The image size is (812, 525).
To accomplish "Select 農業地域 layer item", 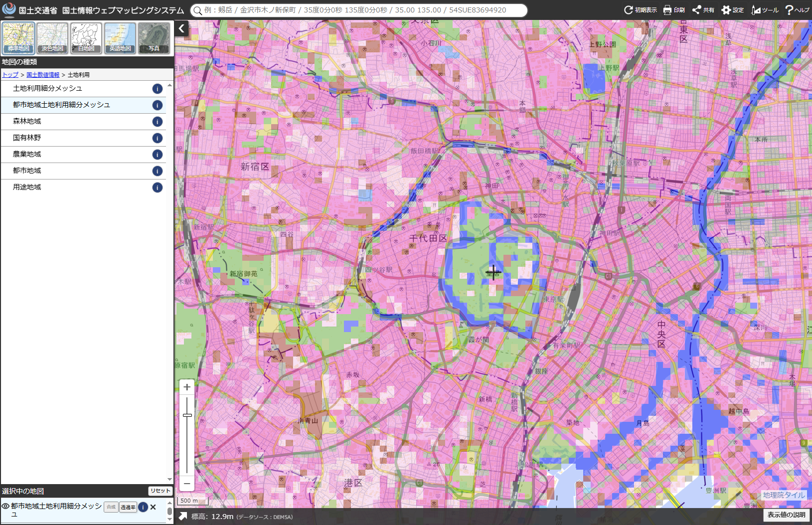I will coord(27,154).
